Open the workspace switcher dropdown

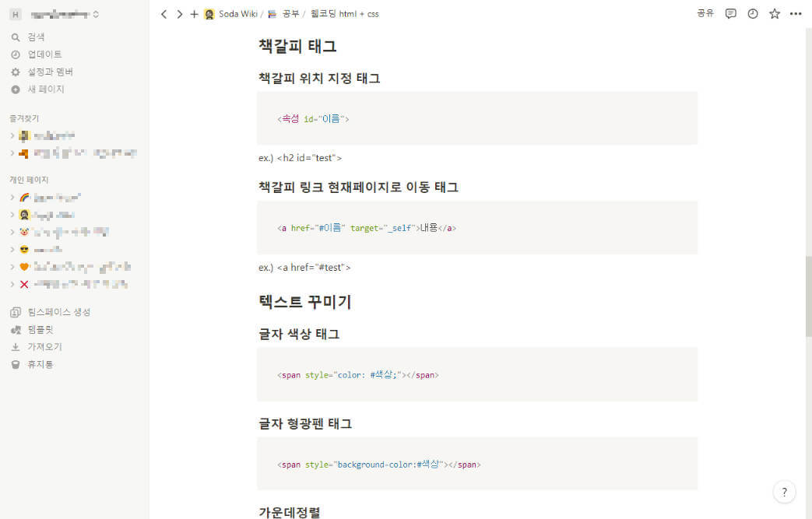pos(54,15)
